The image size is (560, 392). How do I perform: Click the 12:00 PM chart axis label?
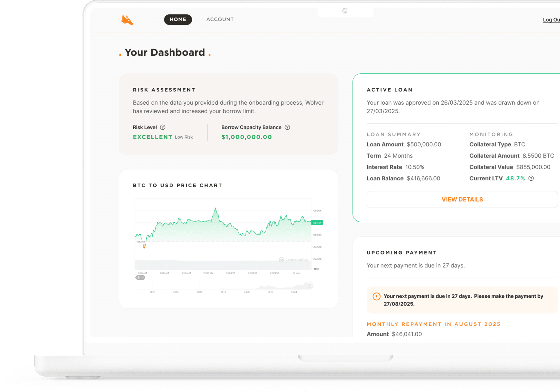point(208,273)
